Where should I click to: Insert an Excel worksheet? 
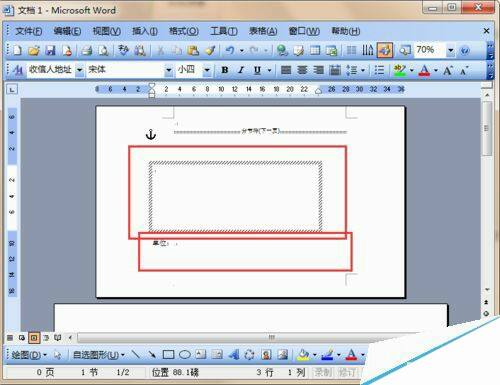click(332, 50)
